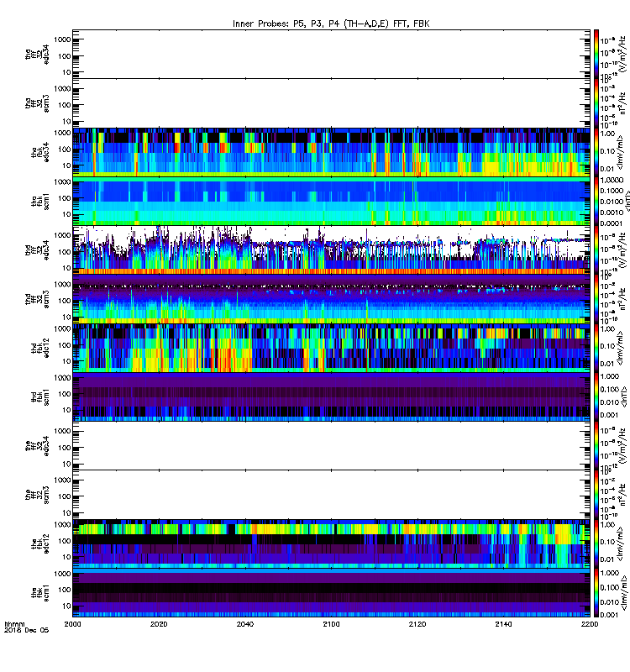Click the color bar beside tha fff_32 edc34
Viewport: 630px width, 672px height.
(596, 54)
